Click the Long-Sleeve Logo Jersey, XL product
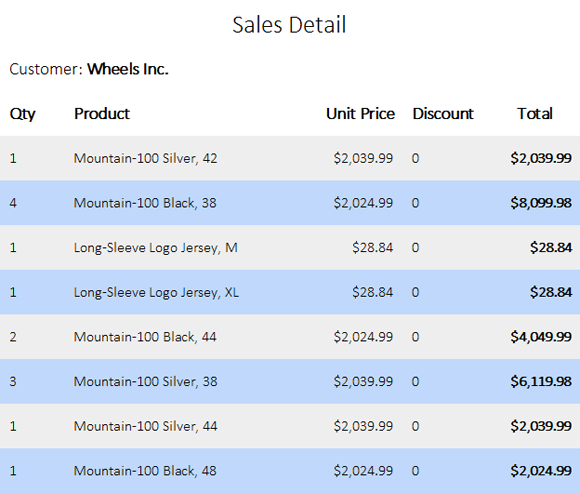Viewport: 580px width, 493px height. click(x=156, y=293)
